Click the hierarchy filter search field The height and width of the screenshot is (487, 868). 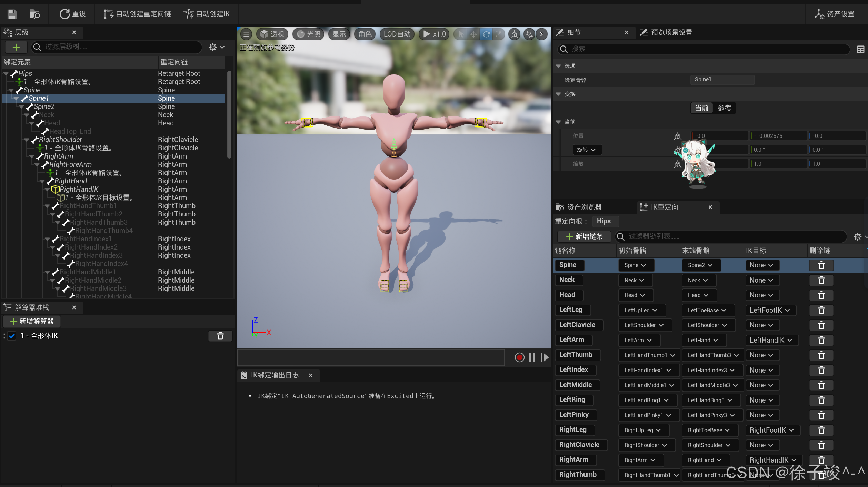click(117, 47)
